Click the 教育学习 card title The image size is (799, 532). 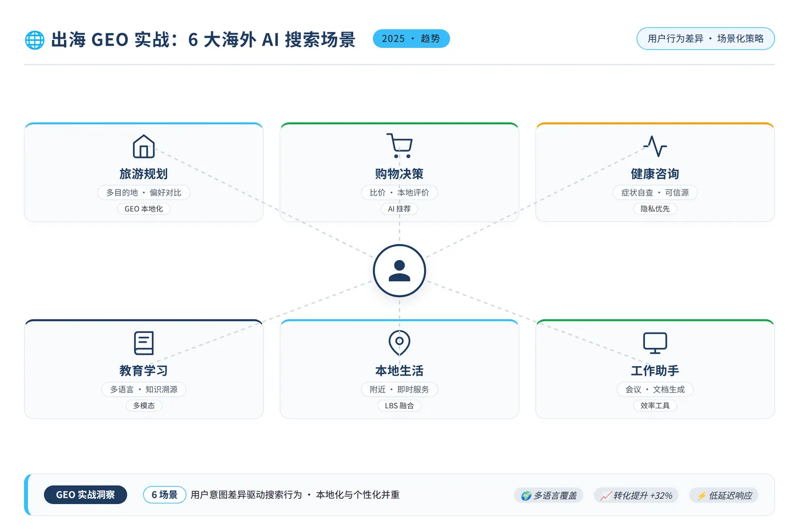[144, 371]
